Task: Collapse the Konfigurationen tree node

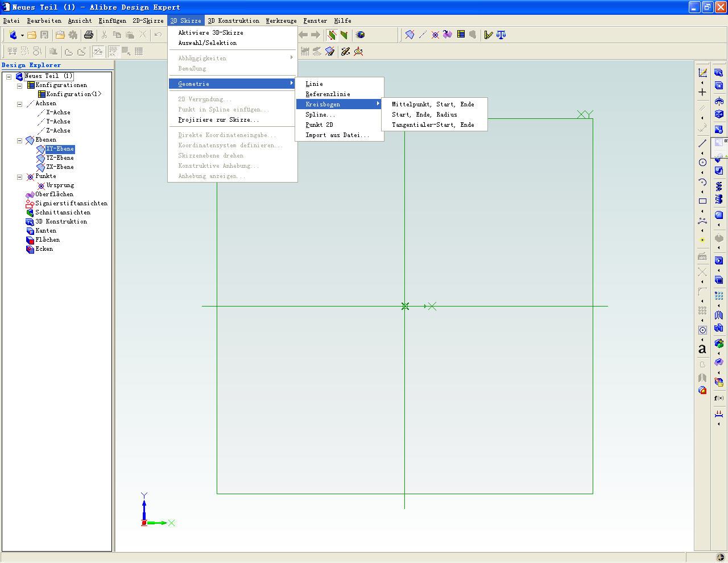Action: click(x=19, y=85)
